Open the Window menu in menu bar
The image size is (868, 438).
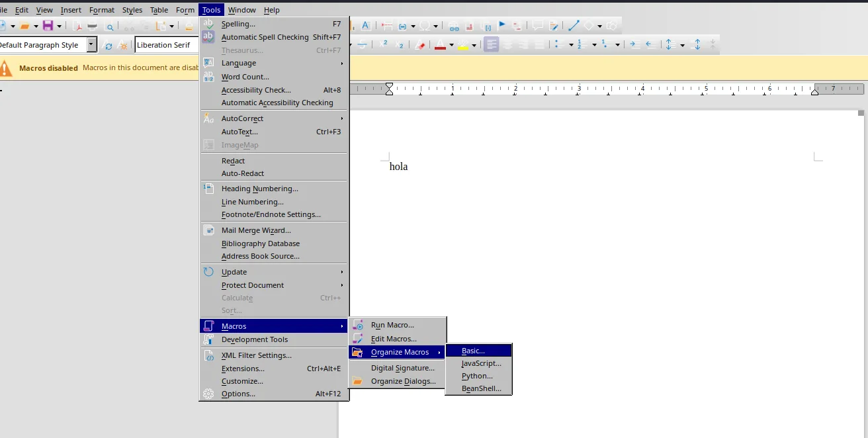[242, 10]
